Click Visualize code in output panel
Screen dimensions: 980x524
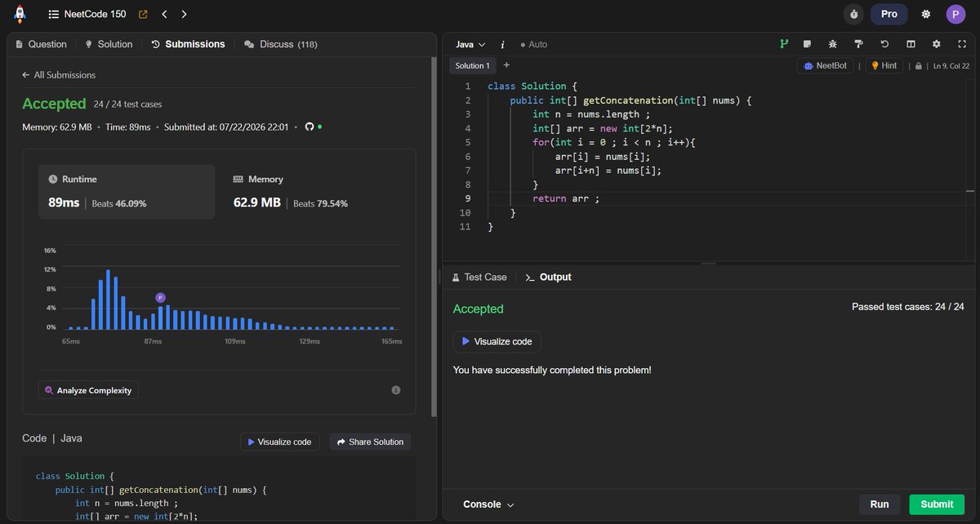pos(497,341)
